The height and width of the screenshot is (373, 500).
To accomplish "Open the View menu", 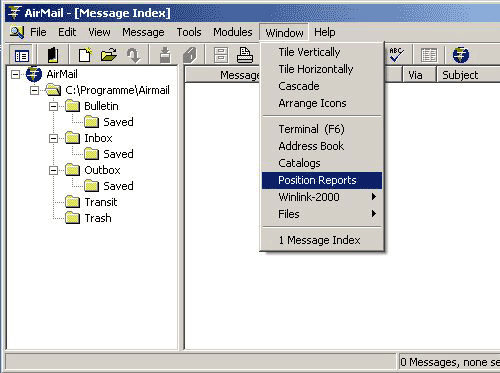I will (x=99, y=32).
